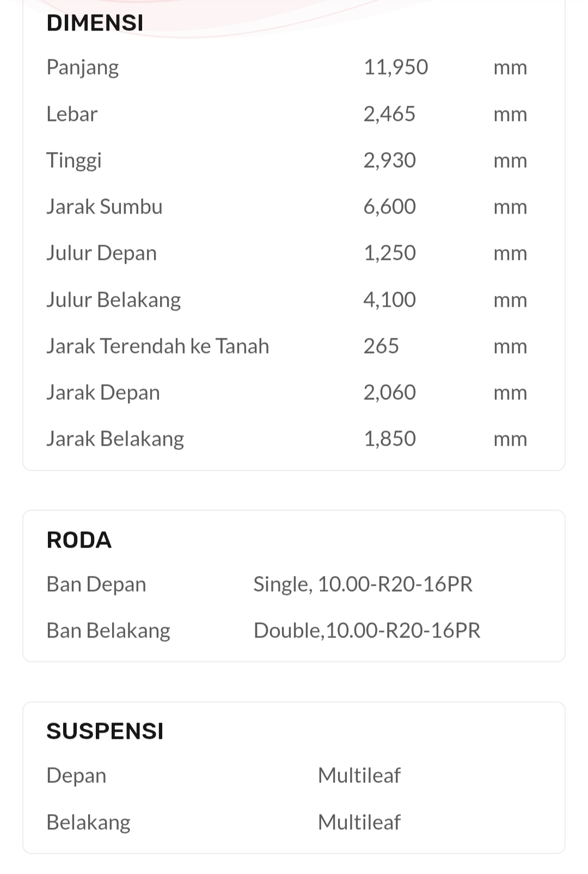588x874 pixels.
Task: Select the Double,10.00-R20-16PR tire spec
Action: 367,630
